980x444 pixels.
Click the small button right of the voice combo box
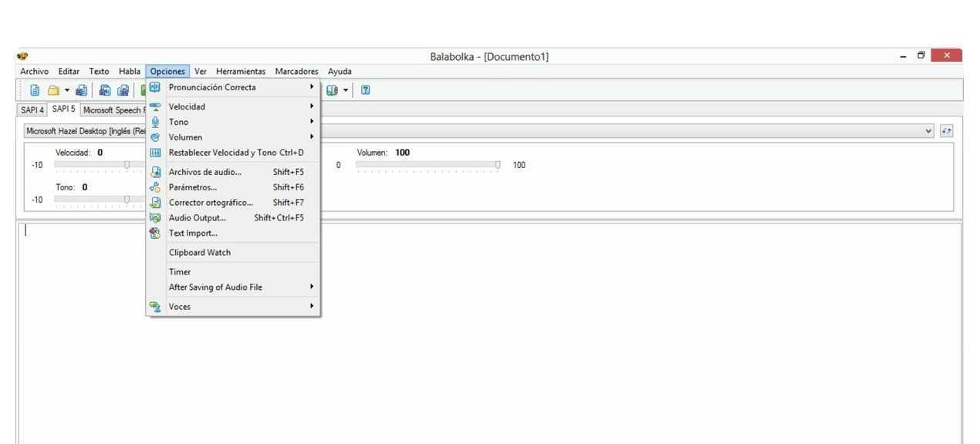[946, 131]
